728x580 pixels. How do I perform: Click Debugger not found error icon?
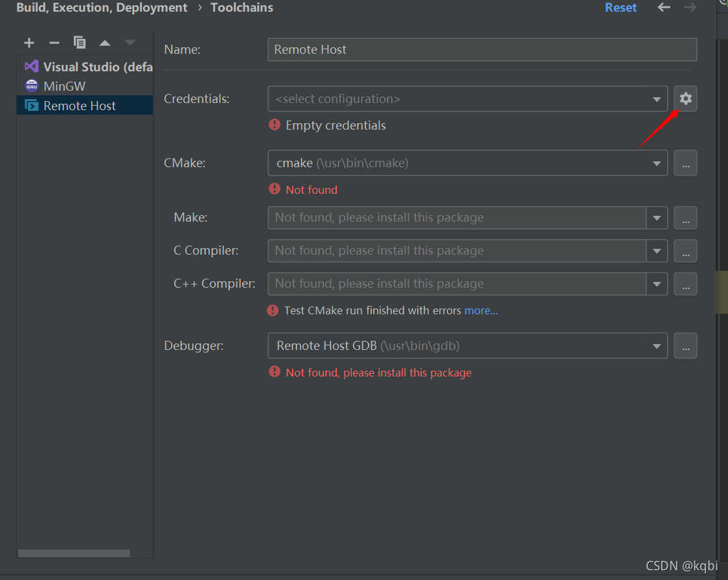[x=275, y=371]
